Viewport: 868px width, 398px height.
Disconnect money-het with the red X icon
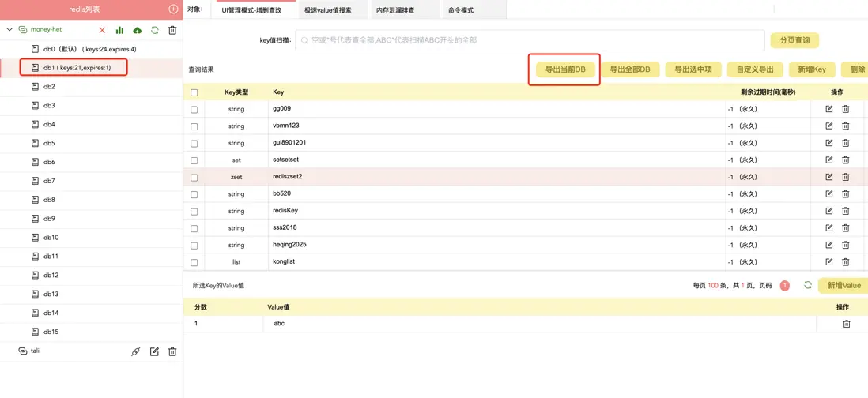click(x=102, y=30)
